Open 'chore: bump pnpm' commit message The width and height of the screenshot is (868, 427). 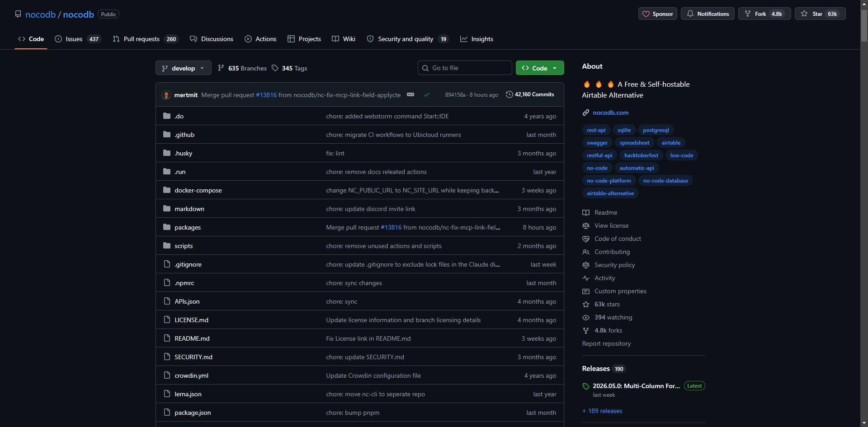pyautogui.click(x=353, y=413)
